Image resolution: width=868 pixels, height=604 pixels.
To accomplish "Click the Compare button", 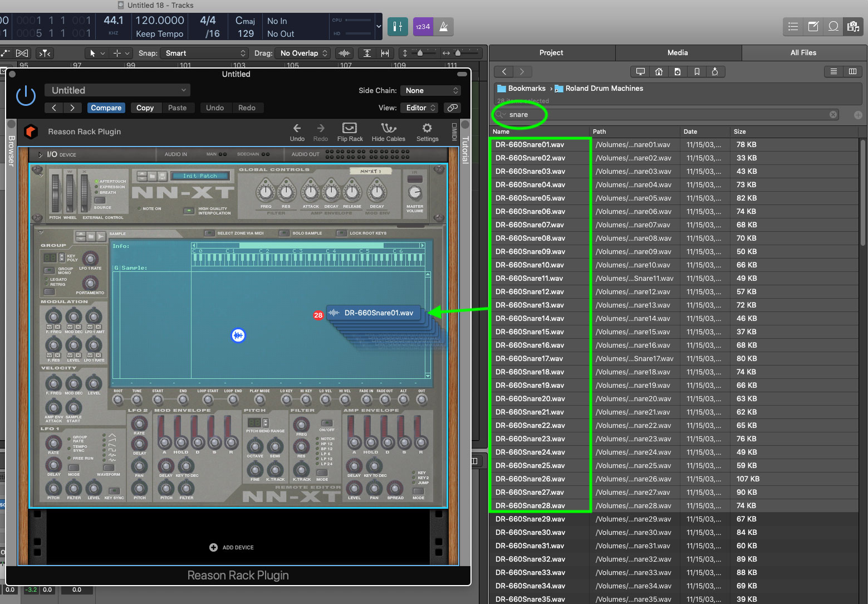I will (106, 108).
